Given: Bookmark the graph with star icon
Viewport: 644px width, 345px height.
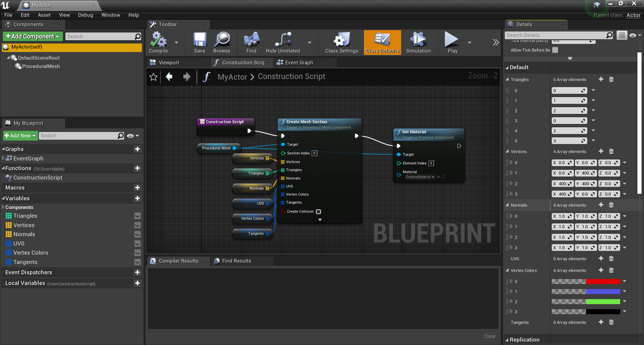Looking at the screenshot, I should (x=154, y=77).
